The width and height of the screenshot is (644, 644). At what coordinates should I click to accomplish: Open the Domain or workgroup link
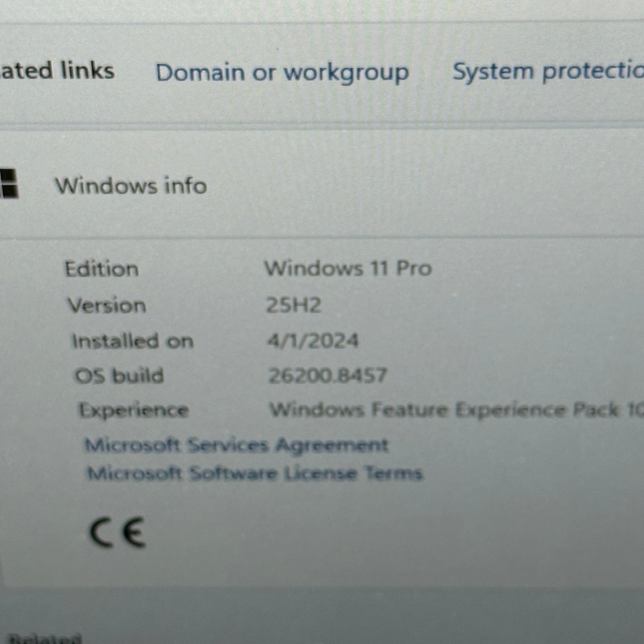coord(282,72)
